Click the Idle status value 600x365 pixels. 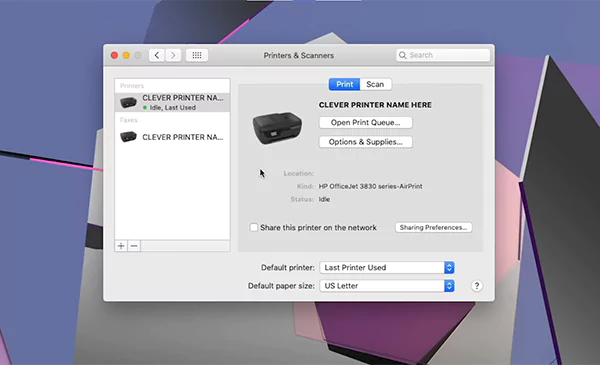(x=324, y=199)
